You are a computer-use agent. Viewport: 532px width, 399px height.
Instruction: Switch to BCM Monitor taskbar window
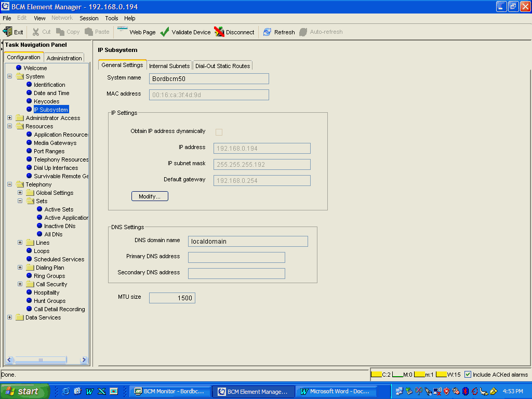click(169, 391)
